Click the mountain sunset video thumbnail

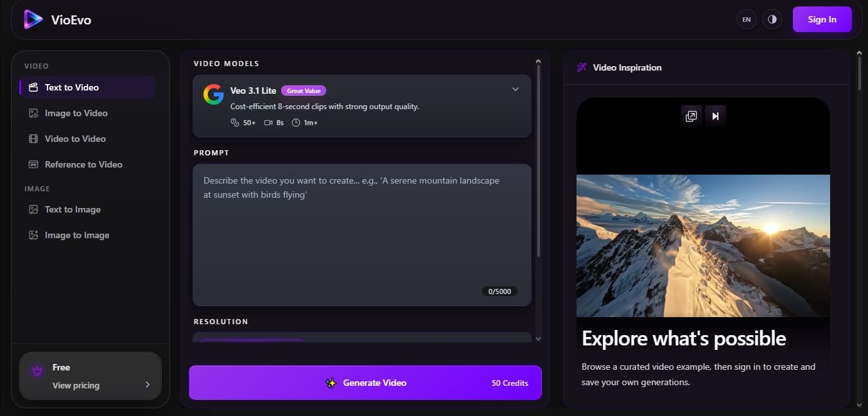[703, 246]
